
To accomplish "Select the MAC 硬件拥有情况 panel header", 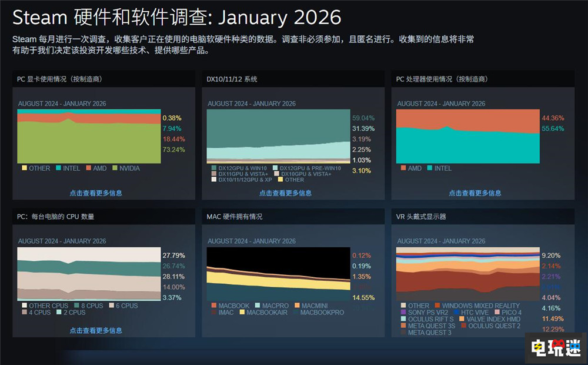I will 293,216.
